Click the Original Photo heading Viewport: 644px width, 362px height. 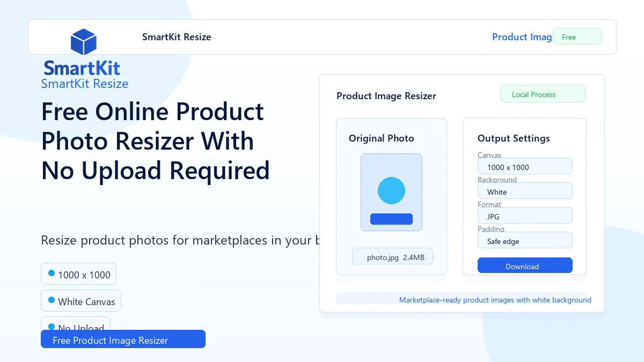click(382, 138)
